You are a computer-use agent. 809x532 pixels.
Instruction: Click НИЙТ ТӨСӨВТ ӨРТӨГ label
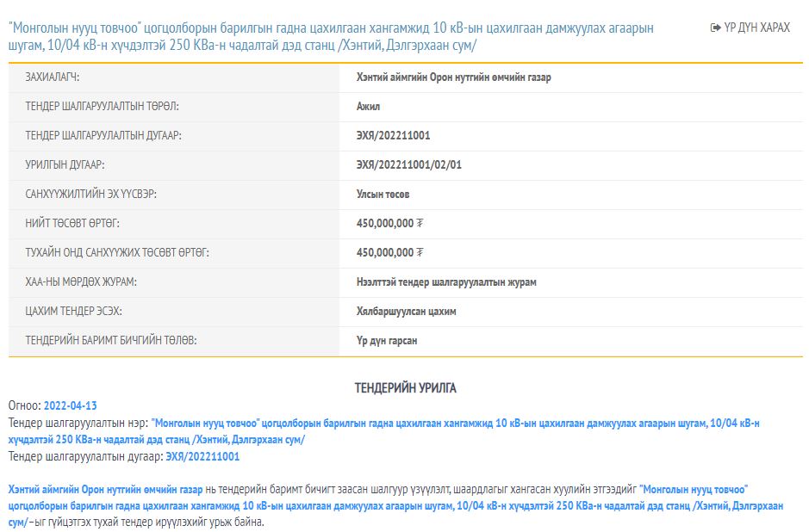[x=72, y=223]
